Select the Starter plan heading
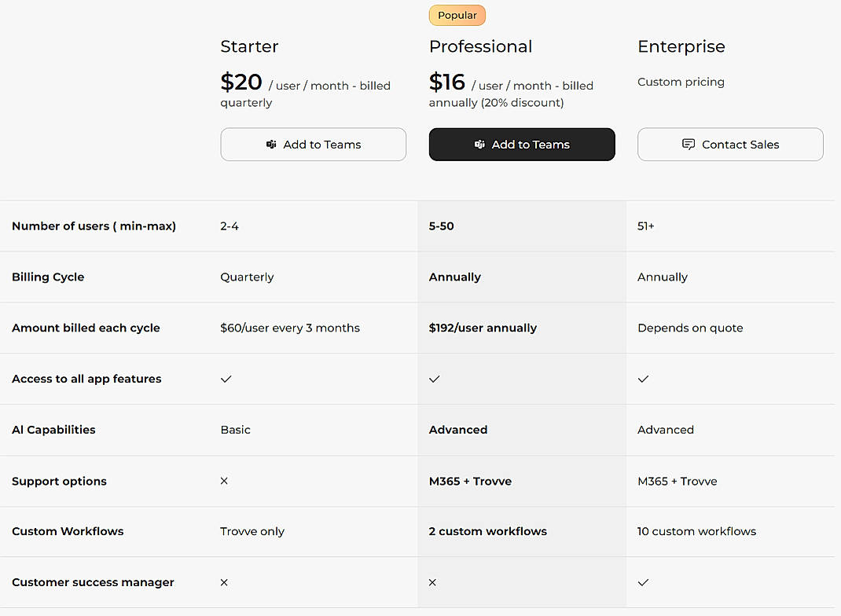Viewport: 841px width, 616px height. 249,47
